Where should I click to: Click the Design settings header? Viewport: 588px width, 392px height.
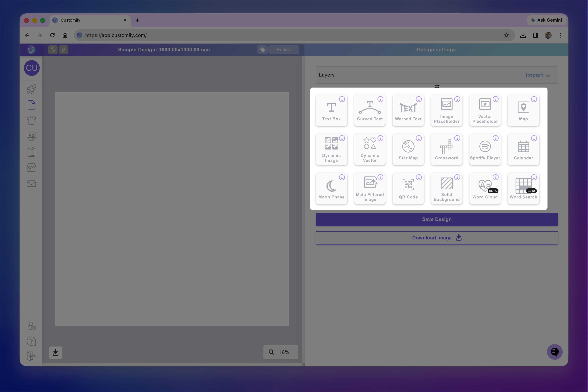(436, 50)
